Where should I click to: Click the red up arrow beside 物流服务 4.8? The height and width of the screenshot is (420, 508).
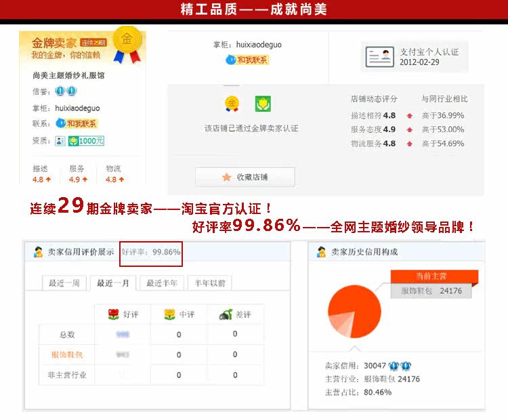tap(410, 144)
